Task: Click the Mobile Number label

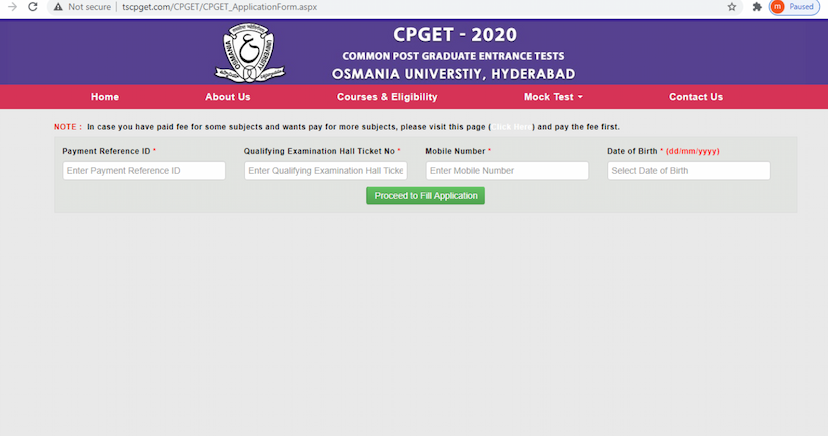Action: tap(455, 151)
